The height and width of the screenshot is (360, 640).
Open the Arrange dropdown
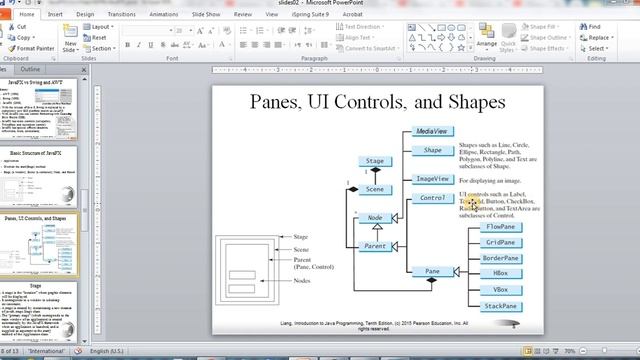[x=487, y=37]
